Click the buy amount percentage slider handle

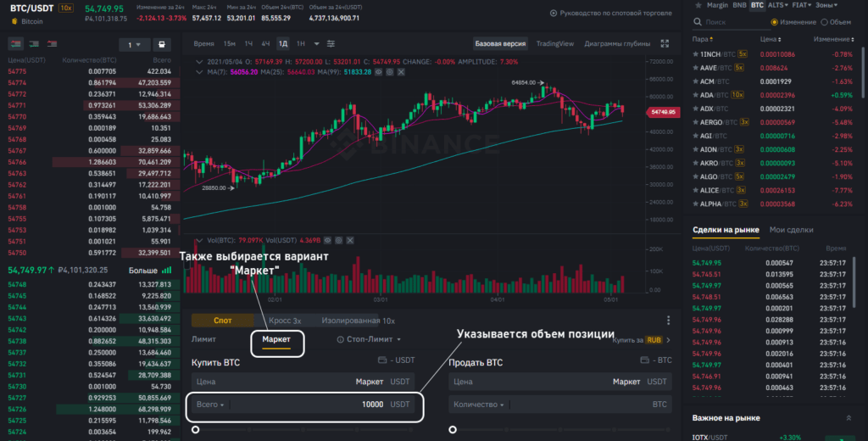point(196,430)
